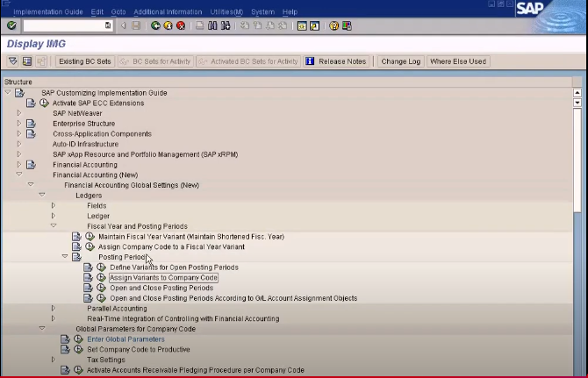Click the Find Next binoculars icon
This screenshot has width=588, height=378.
coord(226,25)
